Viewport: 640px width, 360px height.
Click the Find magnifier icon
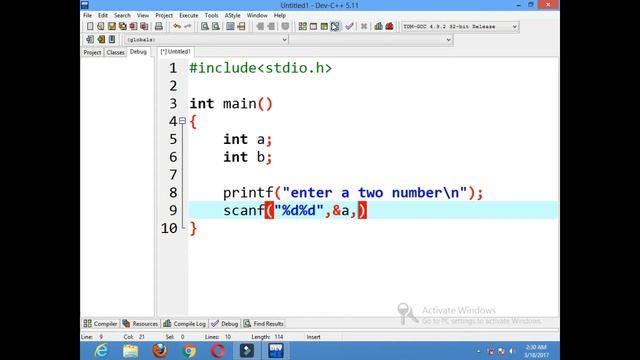click(x=205, y=27)
